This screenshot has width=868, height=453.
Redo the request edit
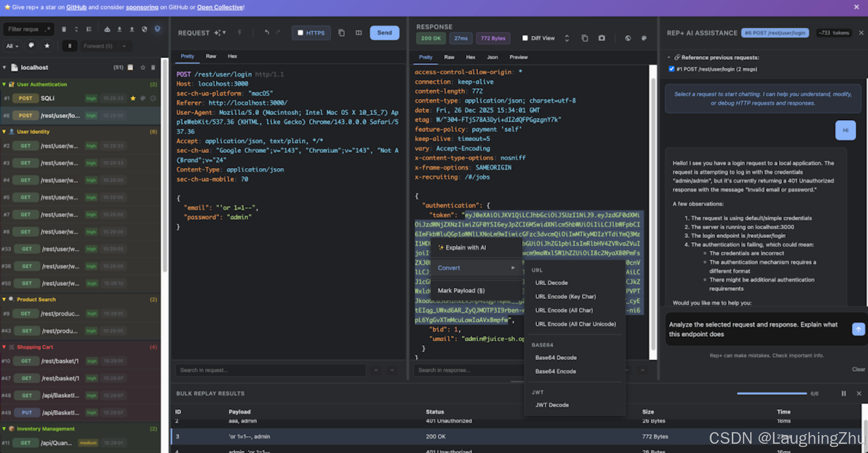(278, 32)
